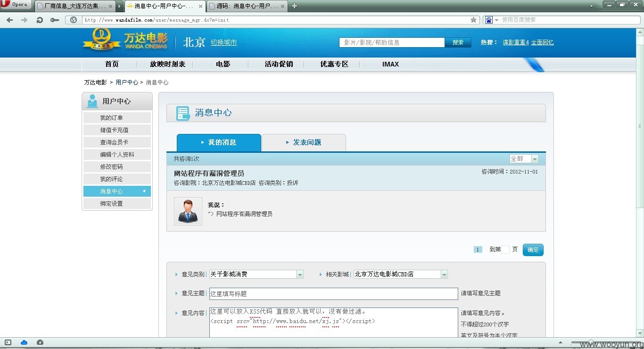Viewport: 644px width, 349px height.
Task: Bookmark the page with the star icon
Action: coord(473,20)
